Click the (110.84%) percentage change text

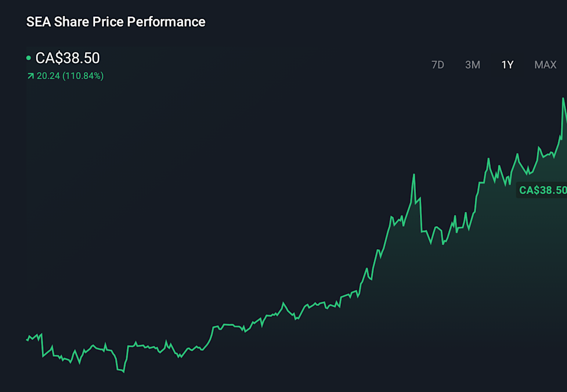pos(83,76)
